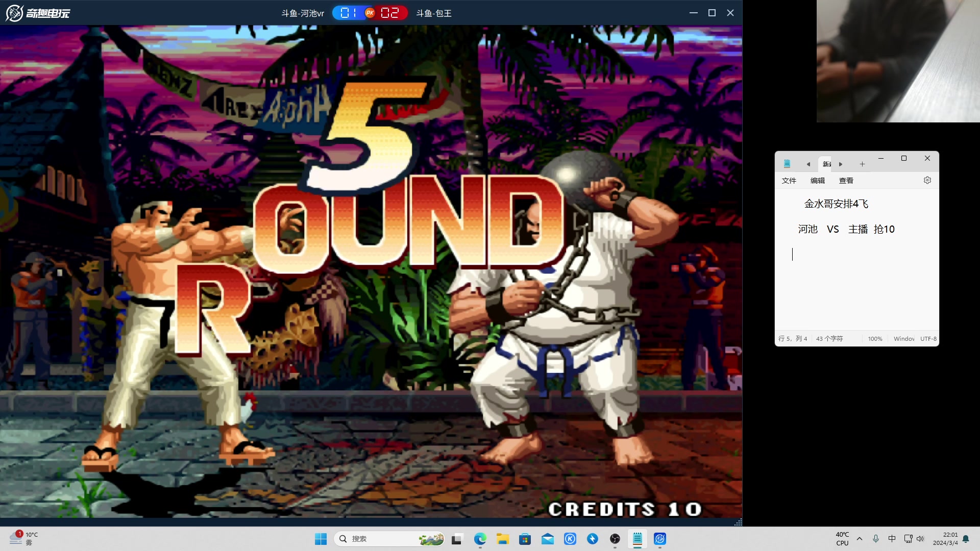Click the 奇趣电玩 logo in the title bar

(x=38, y=13)
